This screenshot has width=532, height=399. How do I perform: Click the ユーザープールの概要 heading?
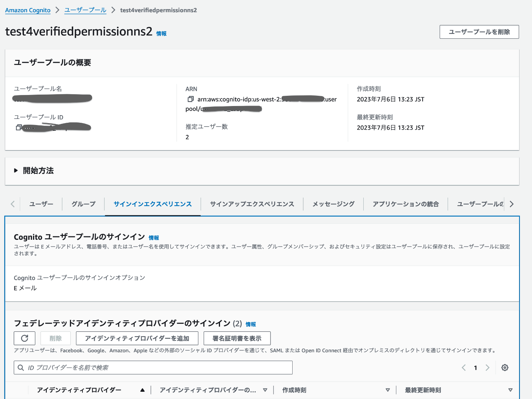click(52, 62)
